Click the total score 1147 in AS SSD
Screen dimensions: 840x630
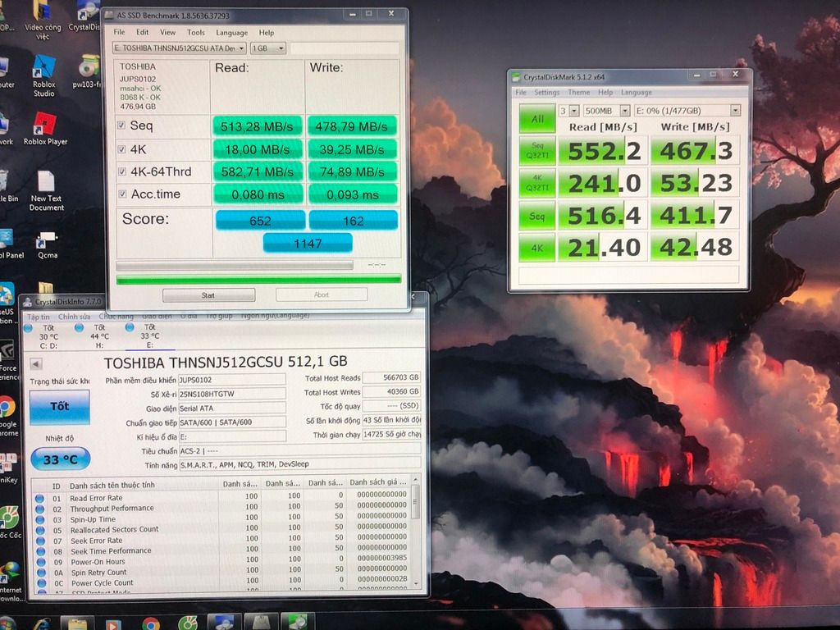click(x=308, y=244)
